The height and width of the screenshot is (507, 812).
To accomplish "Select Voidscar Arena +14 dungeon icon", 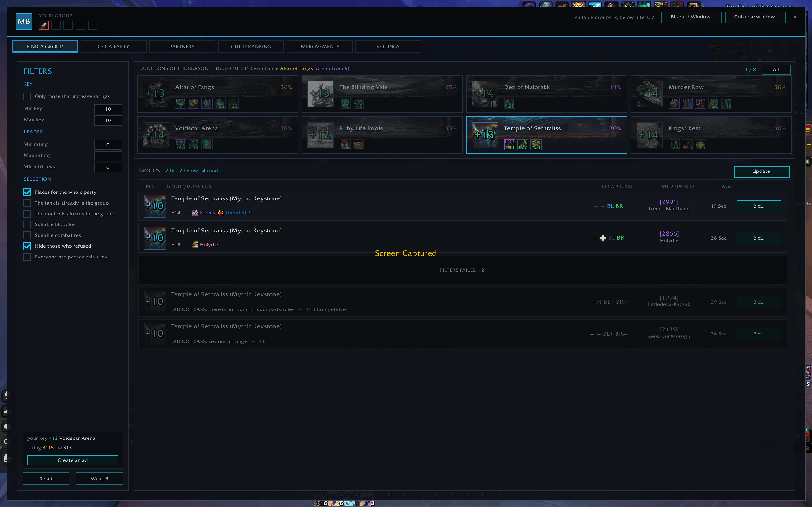I will pyautogui.click(x=156, y=135).
